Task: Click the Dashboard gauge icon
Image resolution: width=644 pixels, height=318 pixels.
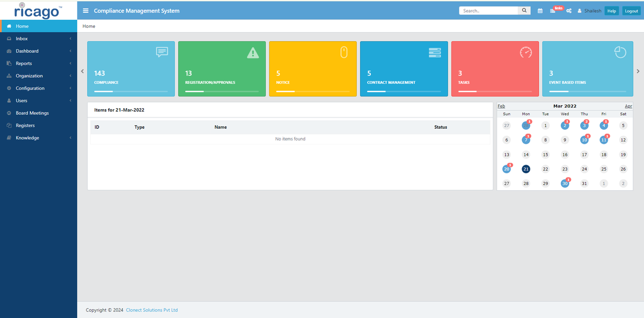Action: pos(10,51)
